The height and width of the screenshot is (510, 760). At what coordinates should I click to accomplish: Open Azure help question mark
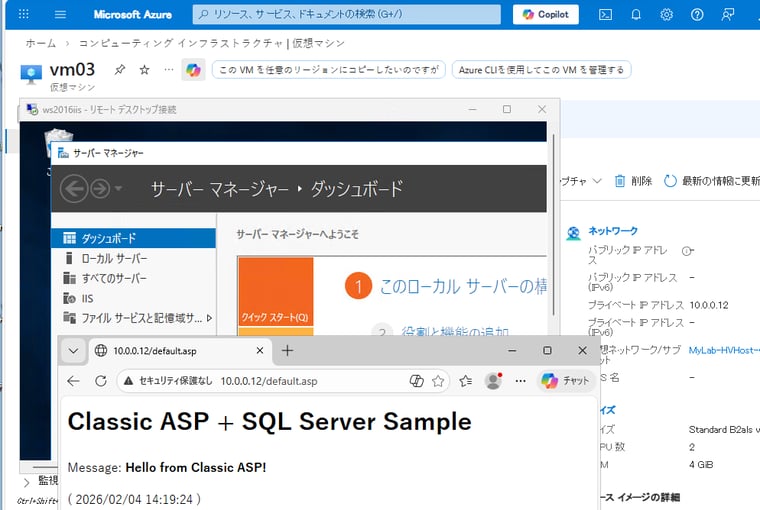(697, 15)
